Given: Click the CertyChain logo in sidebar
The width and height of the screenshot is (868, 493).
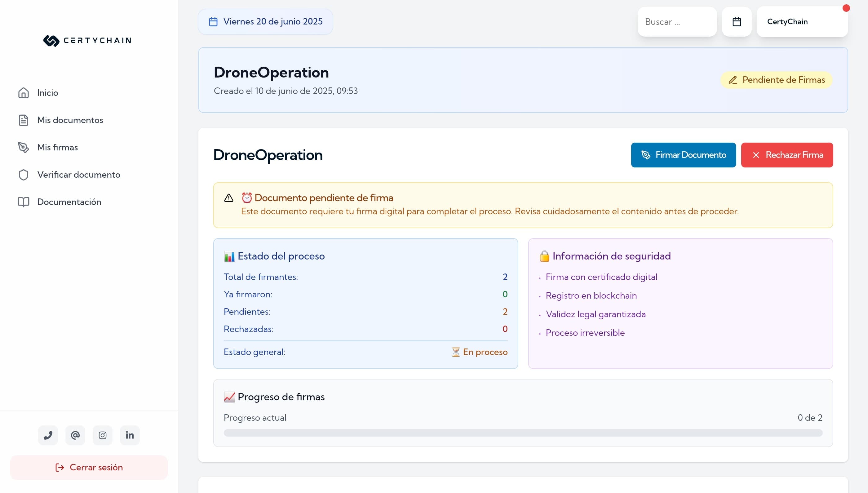Looking at the screenshot, I should tap(87, 40).
